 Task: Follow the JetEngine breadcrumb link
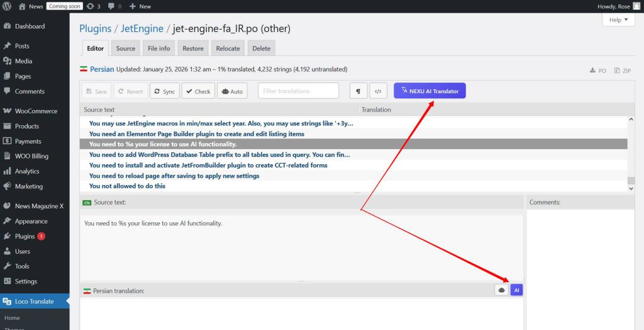(142, 29)
